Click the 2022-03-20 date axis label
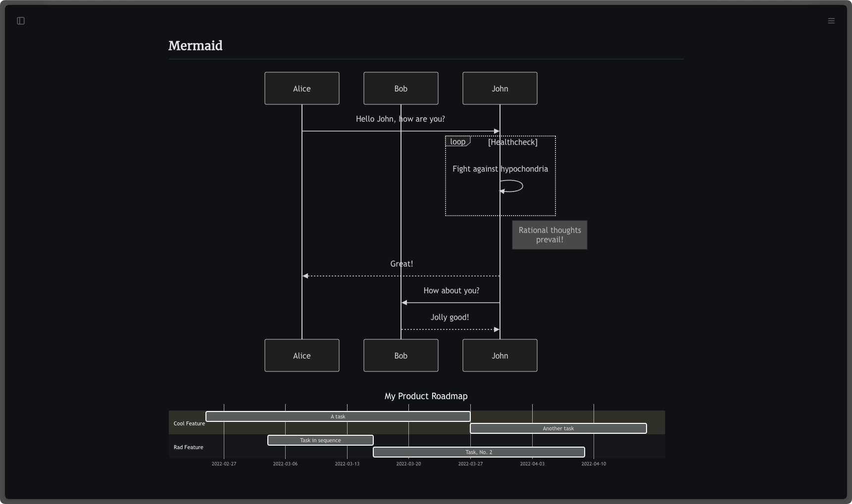This screenshot has height=504, width=852. [408, 464]
